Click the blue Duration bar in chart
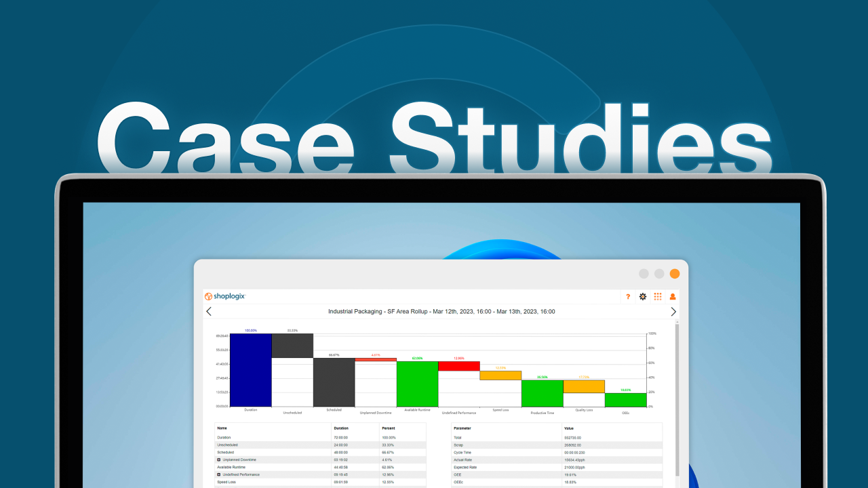The image size is (868, 488). (251, 370)
